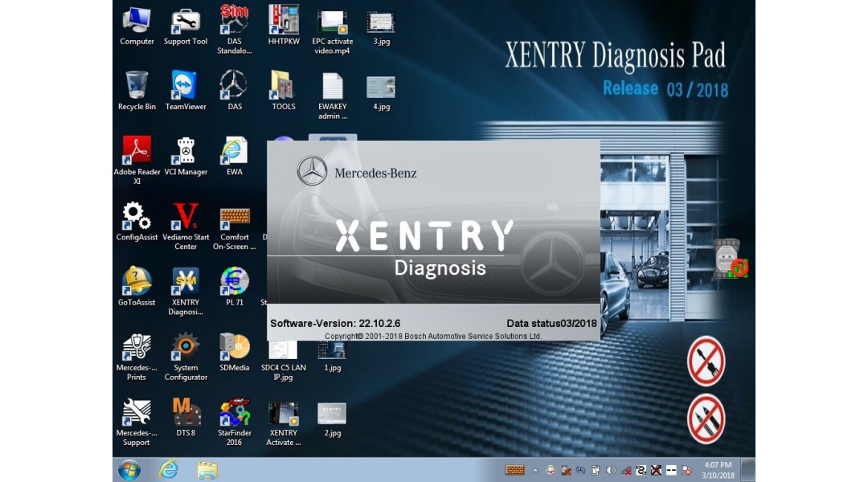Launch the GoToAssist shortcut
868x482 pixels.
point(137,288)
